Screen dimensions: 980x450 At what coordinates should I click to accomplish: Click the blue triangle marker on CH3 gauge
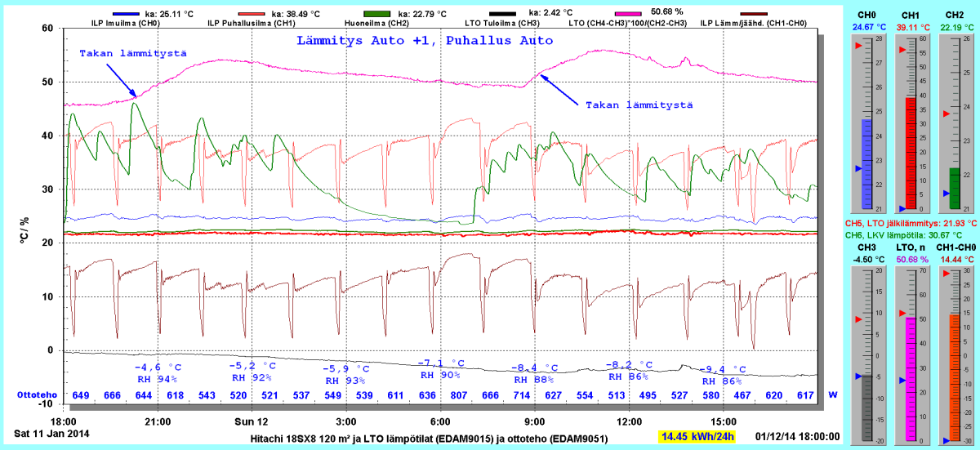pos(857,376)
